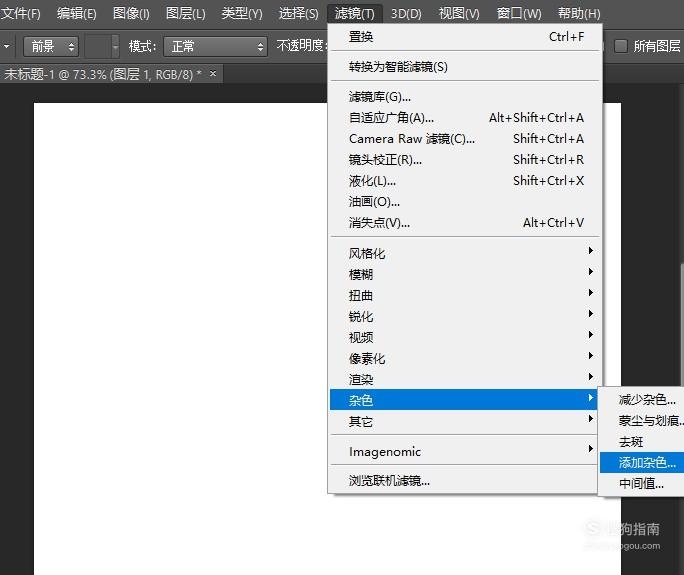Image resolution: width=684 pixels, height=575 pixels.
Task: Close the 未标题-1 document tab
Action: (x=213, y=73)
